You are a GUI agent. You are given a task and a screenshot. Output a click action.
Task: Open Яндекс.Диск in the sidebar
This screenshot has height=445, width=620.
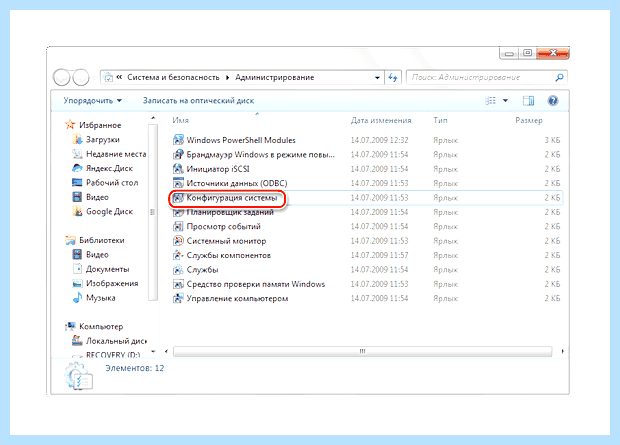click(x=110, y=169)
